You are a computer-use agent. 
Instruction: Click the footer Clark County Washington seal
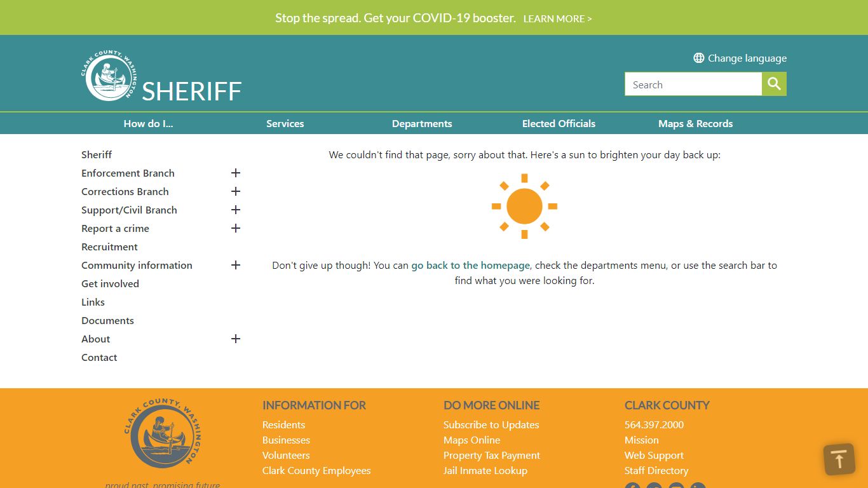coord(163,434)
